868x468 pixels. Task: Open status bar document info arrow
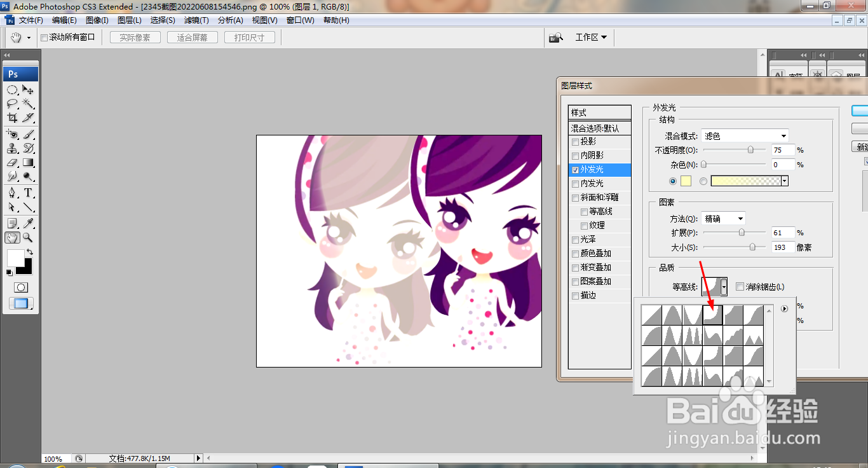click(x=198, y=458)
